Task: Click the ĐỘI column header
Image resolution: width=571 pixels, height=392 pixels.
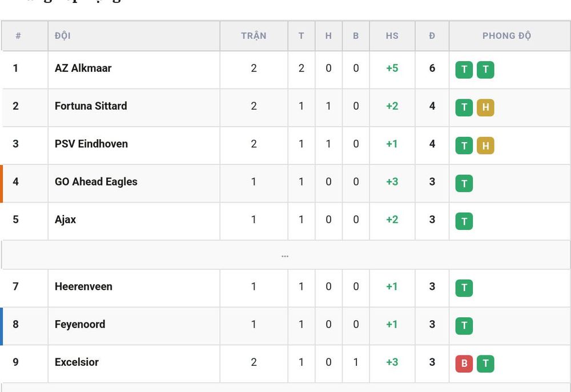Action: click(63, 35)
